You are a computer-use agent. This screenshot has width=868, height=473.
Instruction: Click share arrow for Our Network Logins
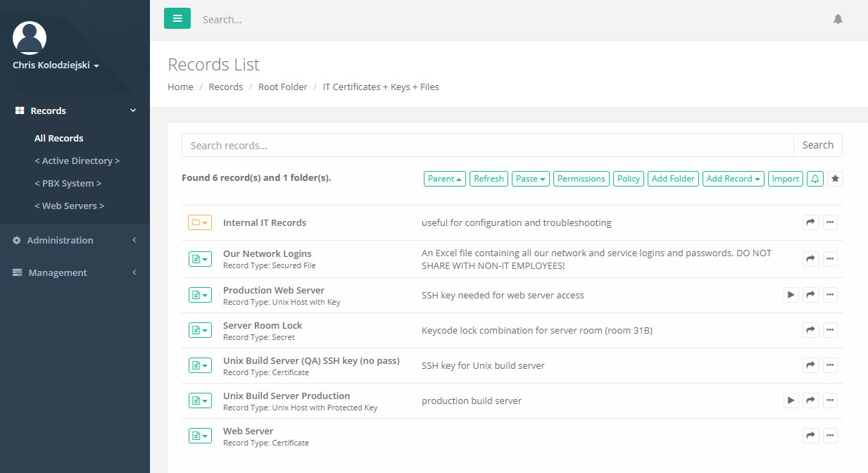pyautogui.click(x=811, y=259)
